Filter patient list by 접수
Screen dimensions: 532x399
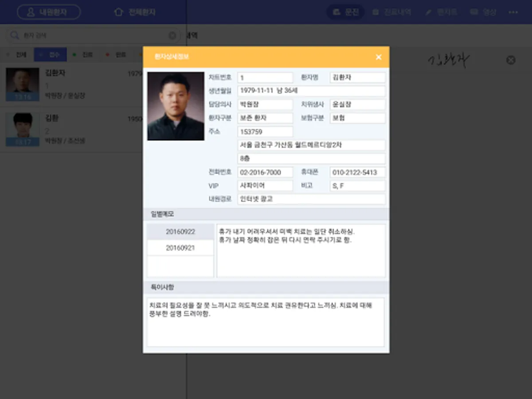(50, 55)
